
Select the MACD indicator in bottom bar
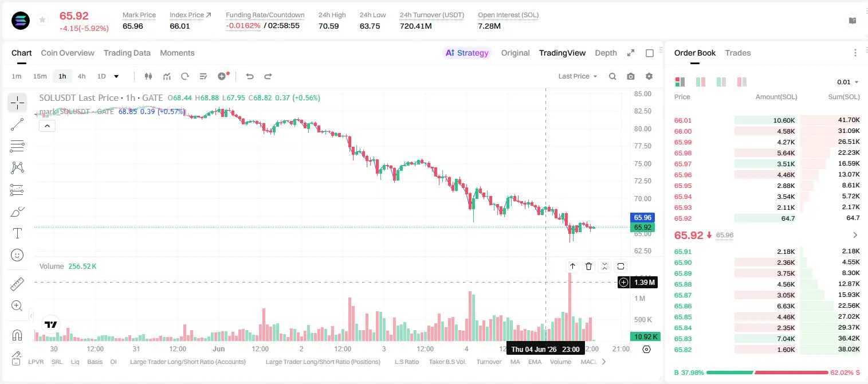pyautogui.click(x=589, y=362)
